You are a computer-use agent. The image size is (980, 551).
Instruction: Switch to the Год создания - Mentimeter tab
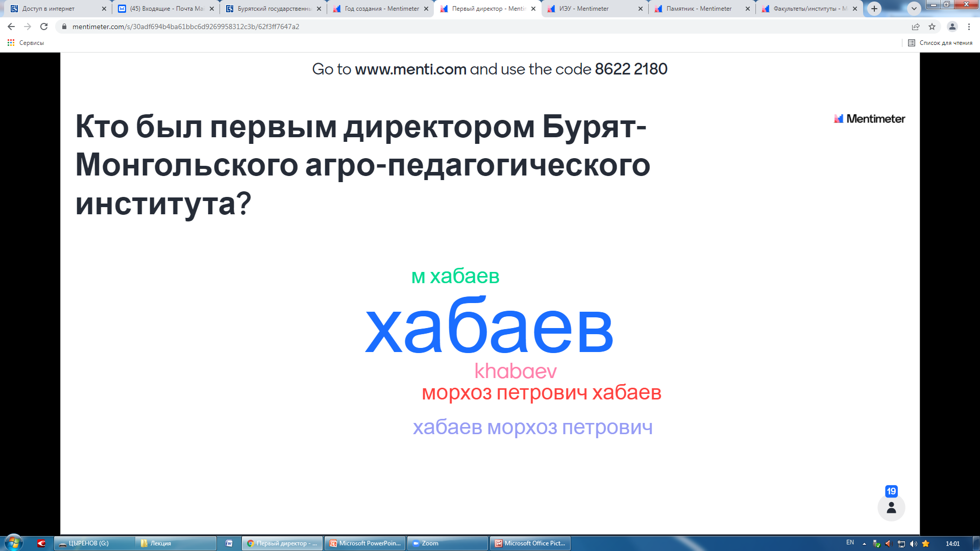click(380, 9)
